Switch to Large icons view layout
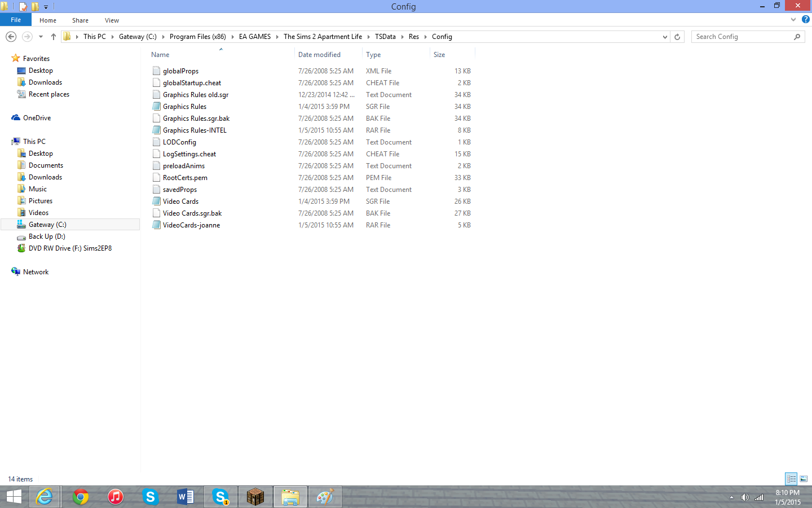This screenshot has height=508, width=812. [804, 479]
